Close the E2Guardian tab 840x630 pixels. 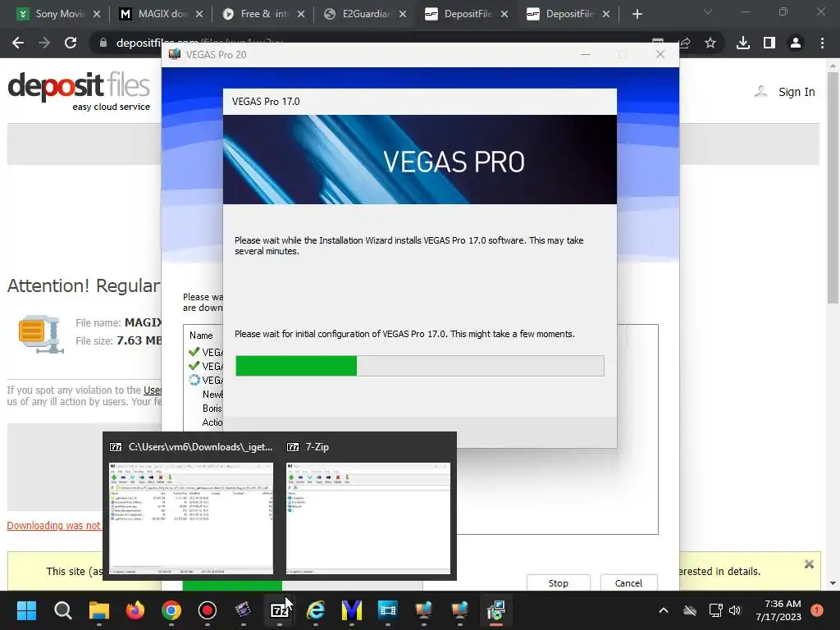[402, 14]
